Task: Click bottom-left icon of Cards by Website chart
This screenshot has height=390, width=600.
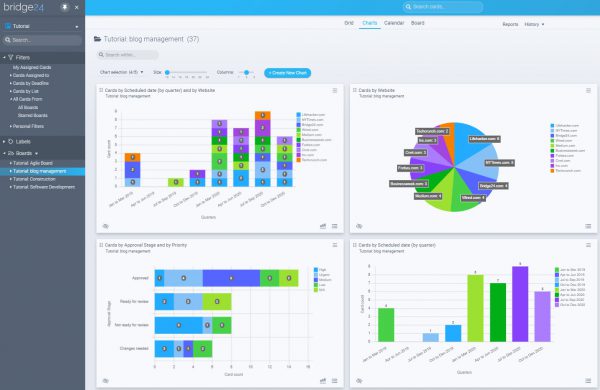Action: coord(359,226)
